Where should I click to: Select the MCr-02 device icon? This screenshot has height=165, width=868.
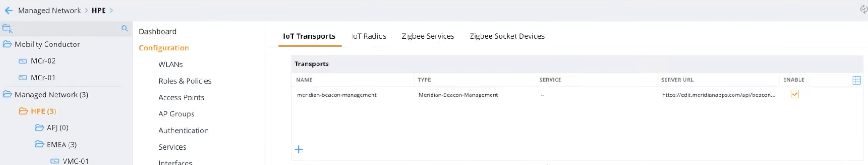pos(22,61)
